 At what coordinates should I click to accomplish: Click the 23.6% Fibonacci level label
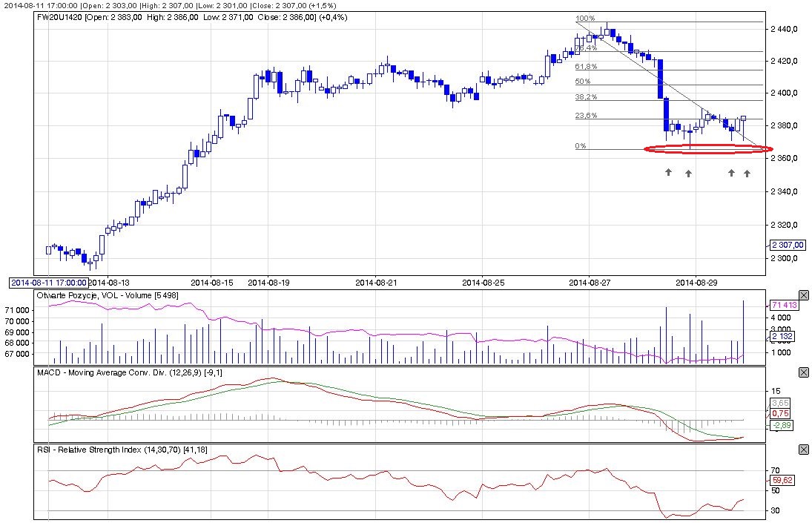[586, 115]
